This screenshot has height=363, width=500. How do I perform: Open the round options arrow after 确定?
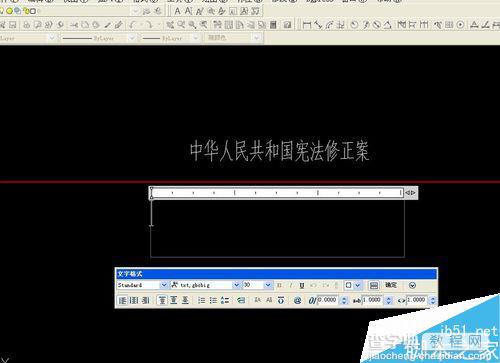pos(412,285)
